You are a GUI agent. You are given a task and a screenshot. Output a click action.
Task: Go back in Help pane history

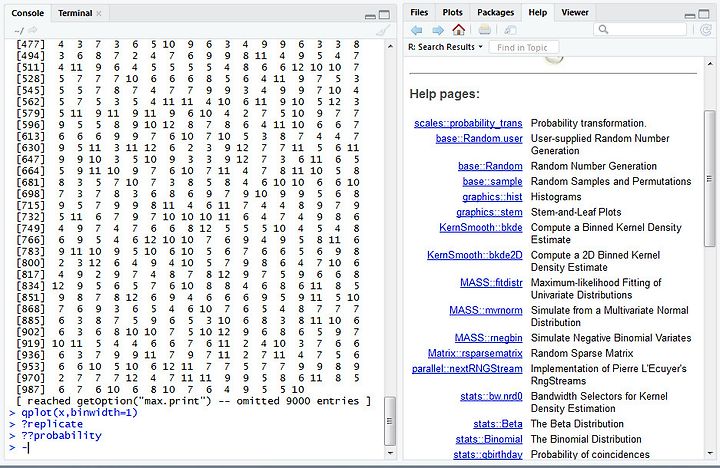pyautogui.click(x=416, y=30)
